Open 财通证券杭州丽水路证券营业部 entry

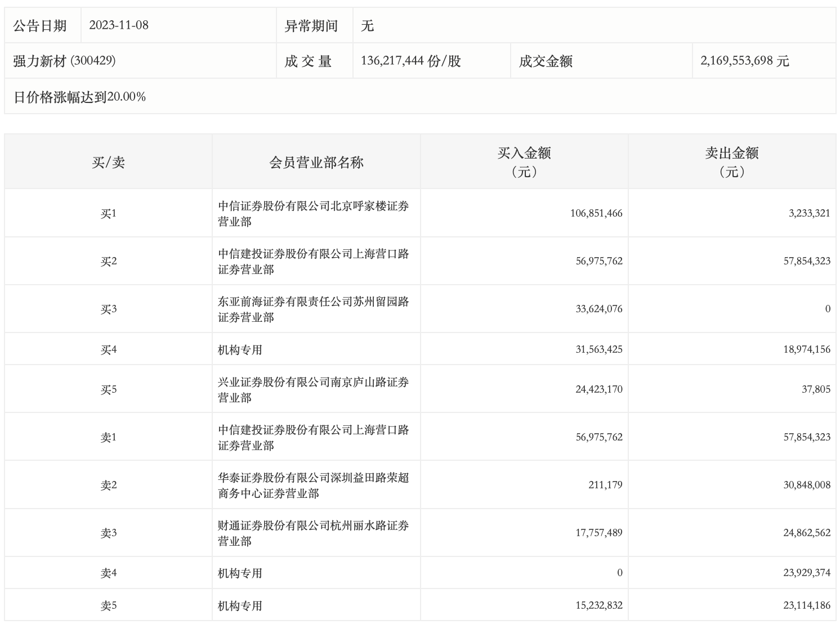pos(314,533)
